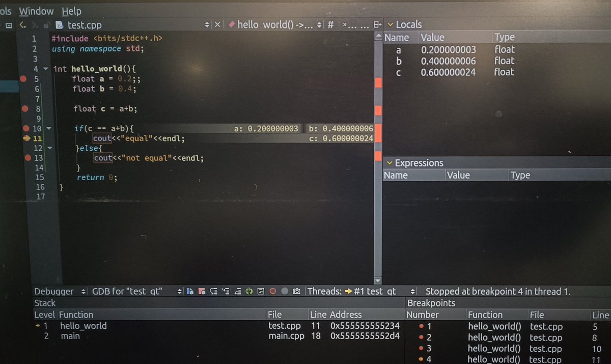Click the #include line in editor
This screenshot has height=364, width=611.
[107, 38]
